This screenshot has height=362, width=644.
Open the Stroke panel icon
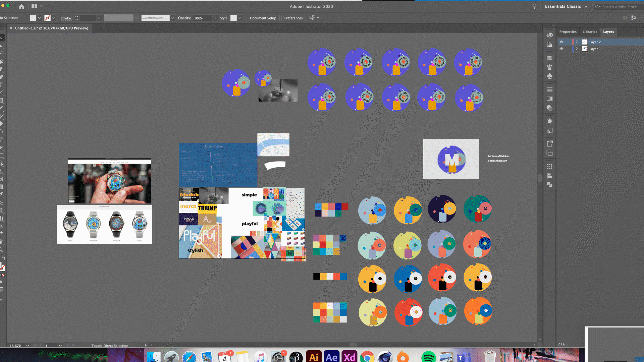(549, 89)
